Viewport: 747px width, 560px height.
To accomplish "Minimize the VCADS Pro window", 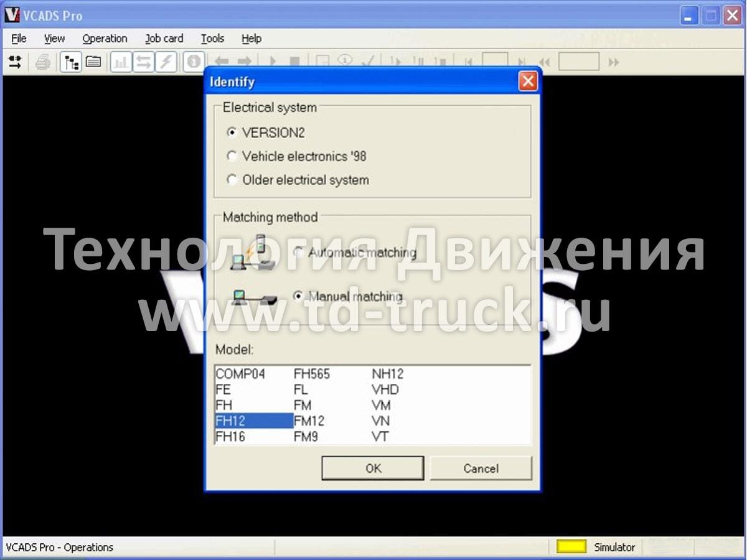I will coord(688,16).
